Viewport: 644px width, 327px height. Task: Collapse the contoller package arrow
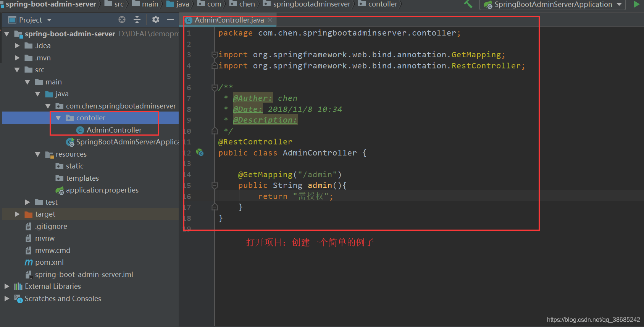coord(58,118)
